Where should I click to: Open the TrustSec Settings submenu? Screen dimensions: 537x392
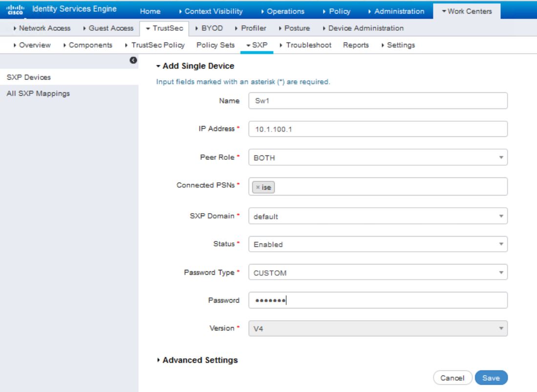point(398,45)
